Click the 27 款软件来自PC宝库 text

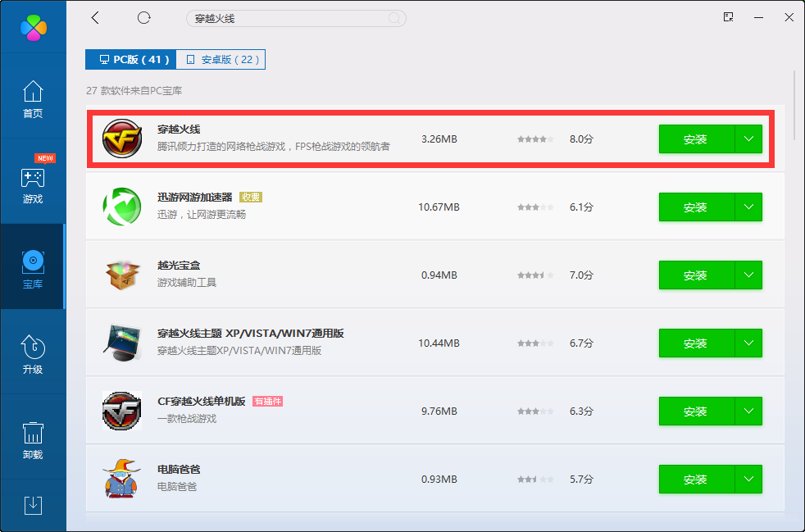(x=134, y=91)
